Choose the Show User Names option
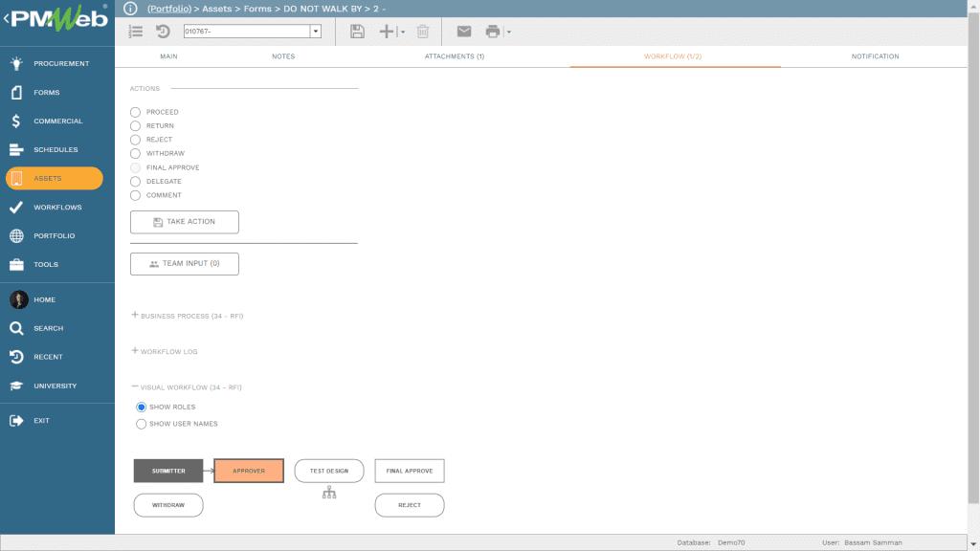The image size is (980, 551). 142,424
